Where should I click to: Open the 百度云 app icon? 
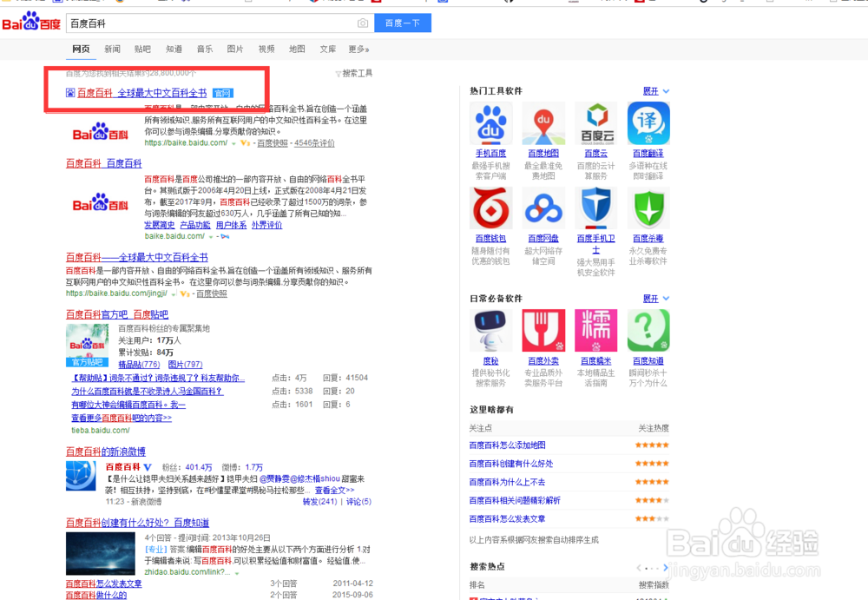pos(595,123)
